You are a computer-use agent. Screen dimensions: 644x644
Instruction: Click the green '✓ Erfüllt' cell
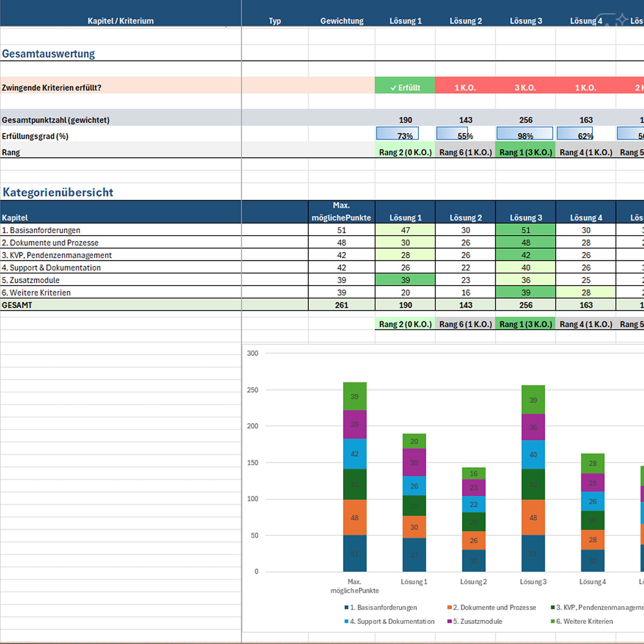pyautogui.click(x=405, y=85)
